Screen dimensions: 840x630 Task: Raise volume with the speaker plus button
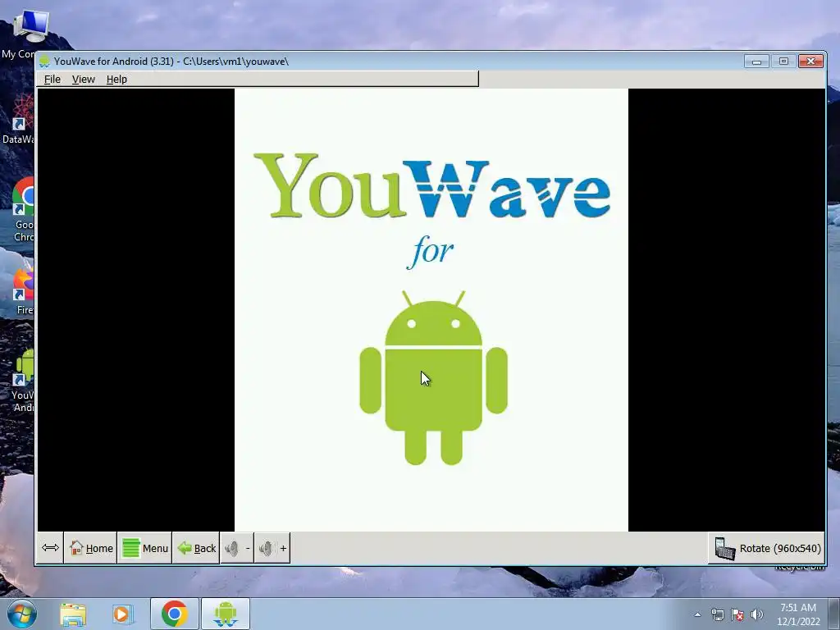(x=272, y=548)
